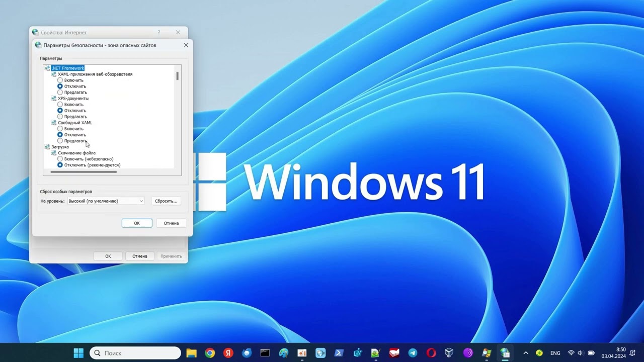Image resolution: width=644 pixels, height=362 pixels.
Task: Close the Параметры безопасности dialog
Action: pyautogui.click(x=186, y=45)
